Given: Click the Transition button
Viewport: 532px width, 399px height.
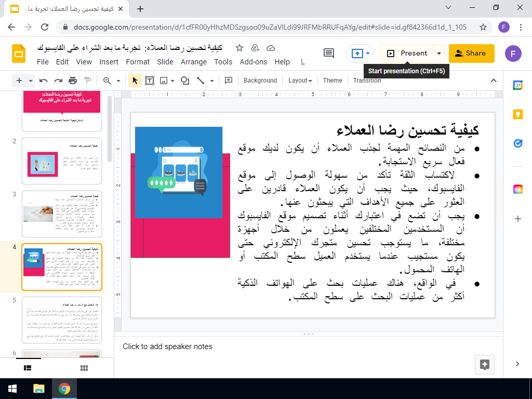Looking at the screenshot, I should point(367,81).
